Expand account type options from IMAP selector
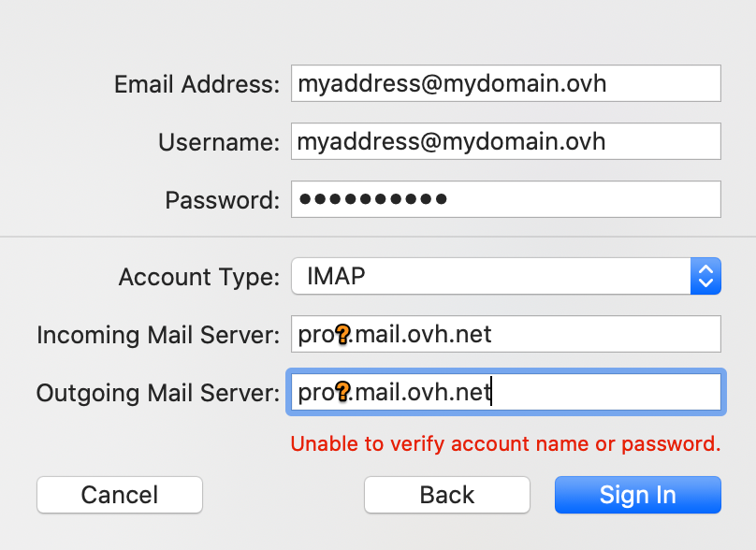The width and height of the screenshot is (756, 550). (707, 276)
